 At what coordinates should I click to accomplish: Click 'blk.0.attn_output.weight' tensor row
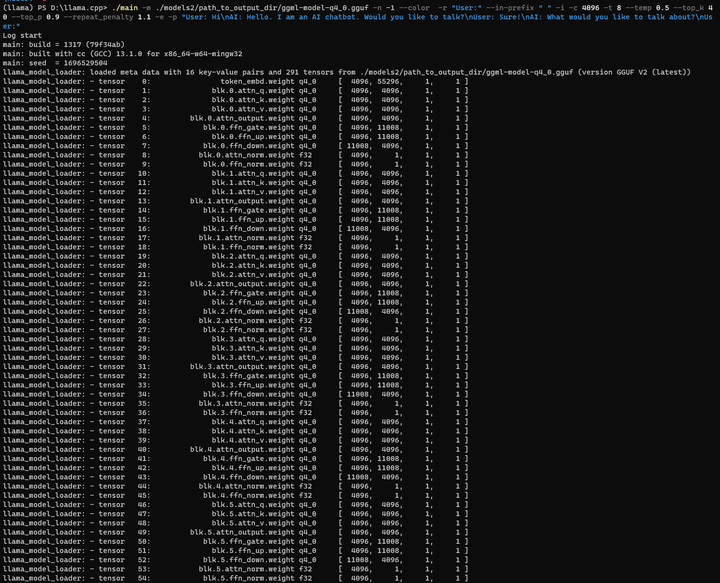(235, 118)
